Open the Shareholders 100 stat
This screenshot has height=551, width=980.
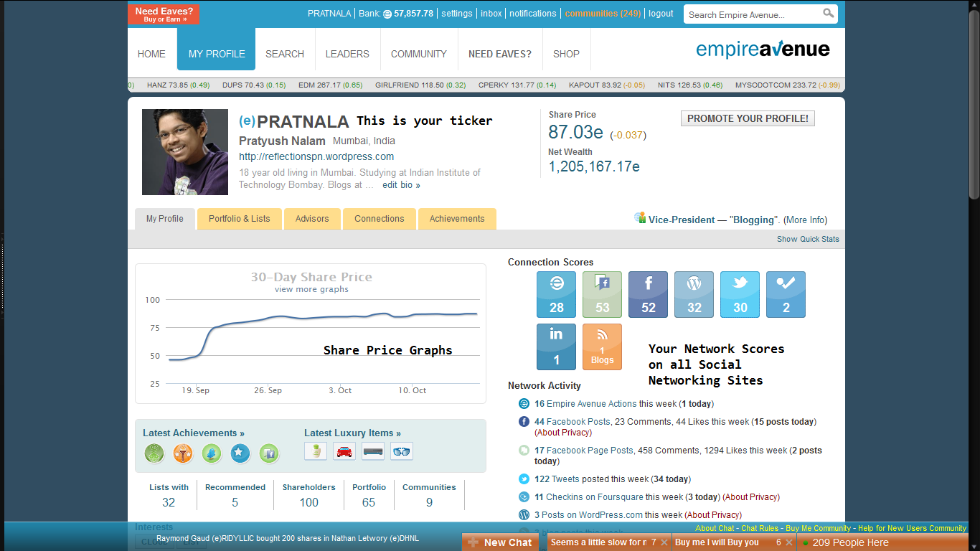point(308,495)
